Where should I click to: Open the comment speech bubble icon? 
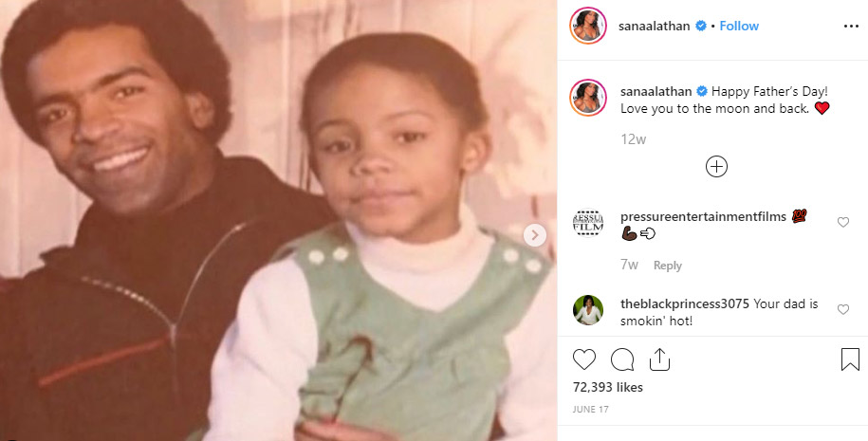(x=621, y=359)
